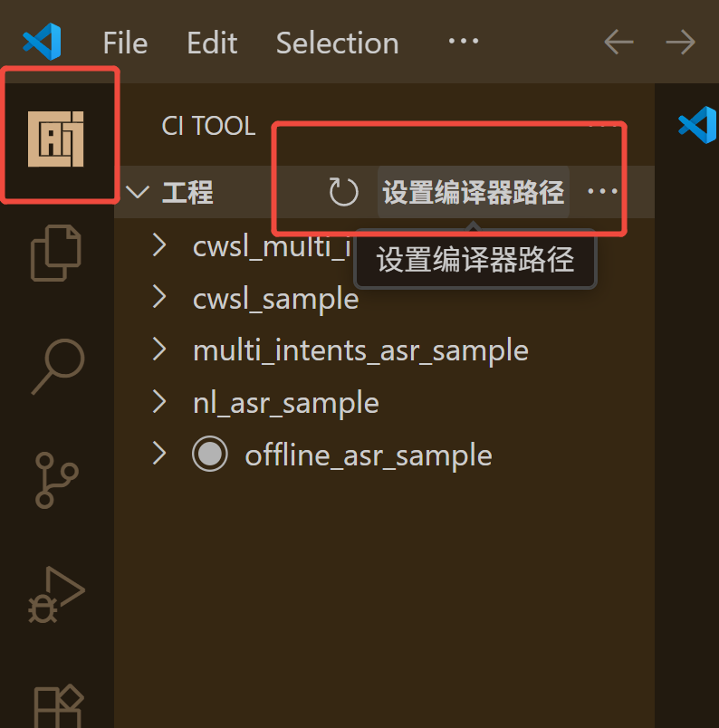Click the 设置编译器路径 button
This screenshot has width=719, height=728.
[473, 192]
